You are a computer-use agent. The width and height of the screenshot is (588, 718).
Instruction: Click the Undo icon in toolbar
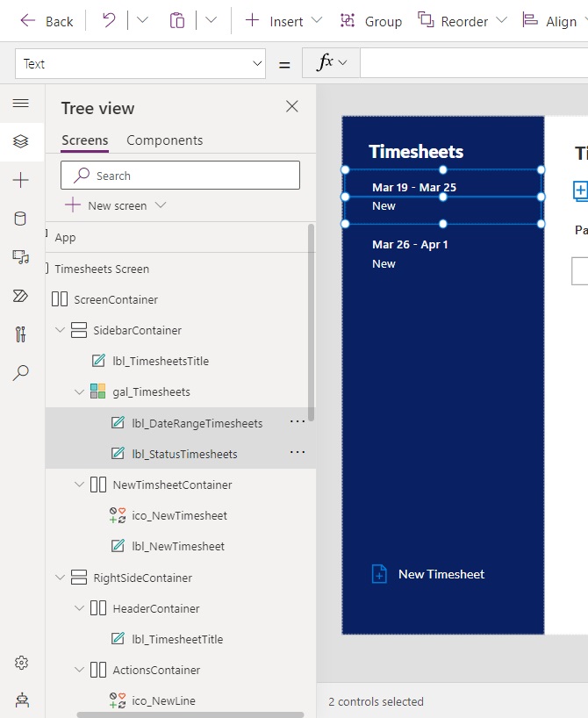(109, 21)
